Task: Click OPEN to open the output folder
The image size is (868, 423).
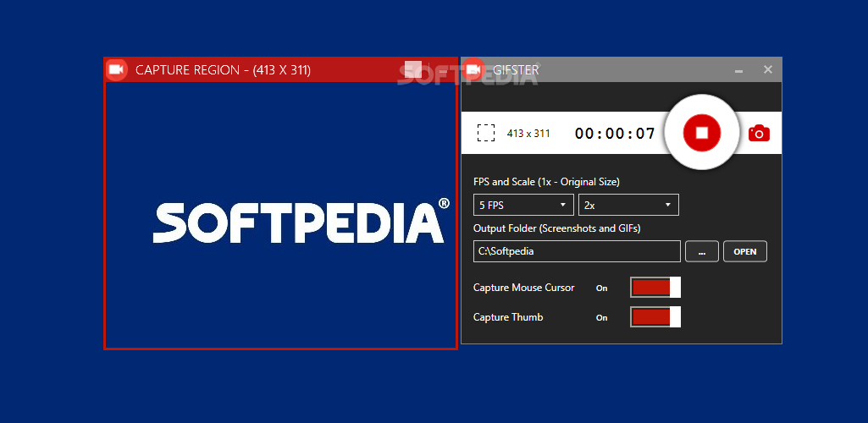Action: pos(745,251)
